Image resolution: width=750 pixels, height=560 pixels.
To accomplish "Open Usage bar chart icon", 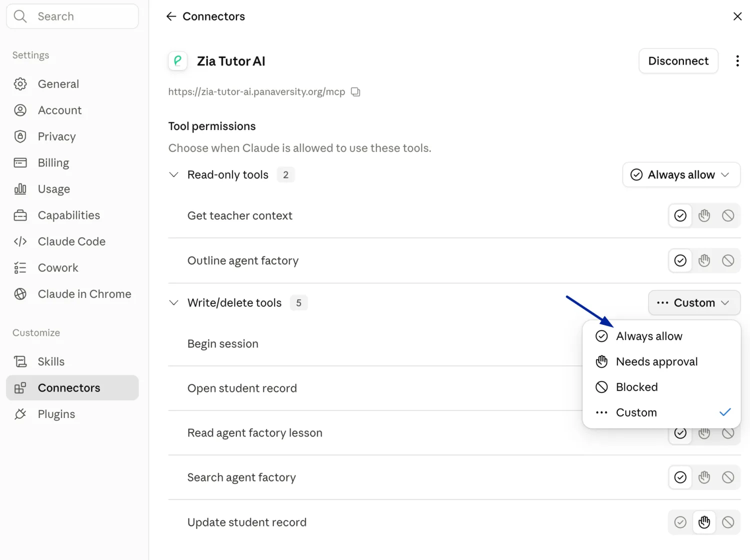I will pos(20,189).
